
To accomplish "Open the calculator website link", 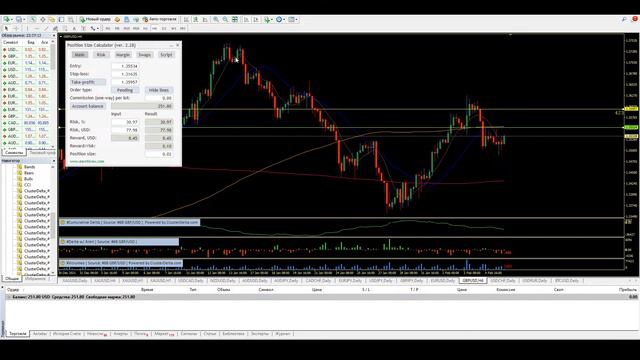I will tap(87, 161).
